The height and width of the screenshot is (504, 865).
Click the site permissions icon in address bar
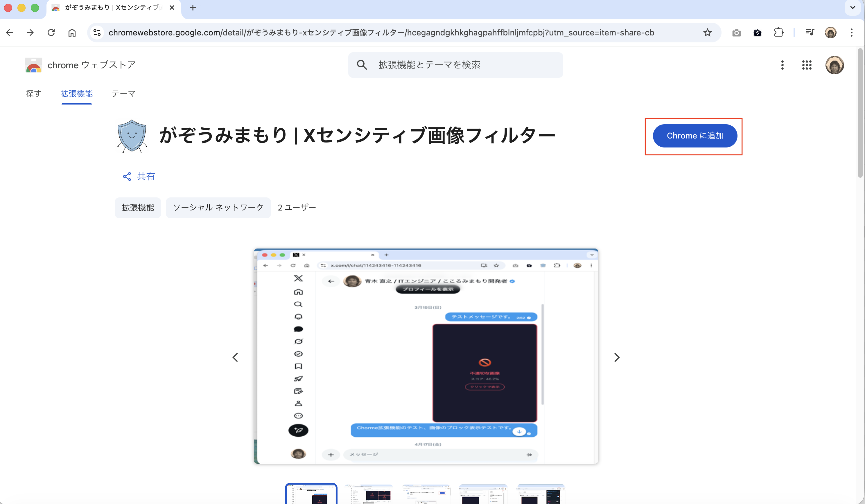coord(97,32)
